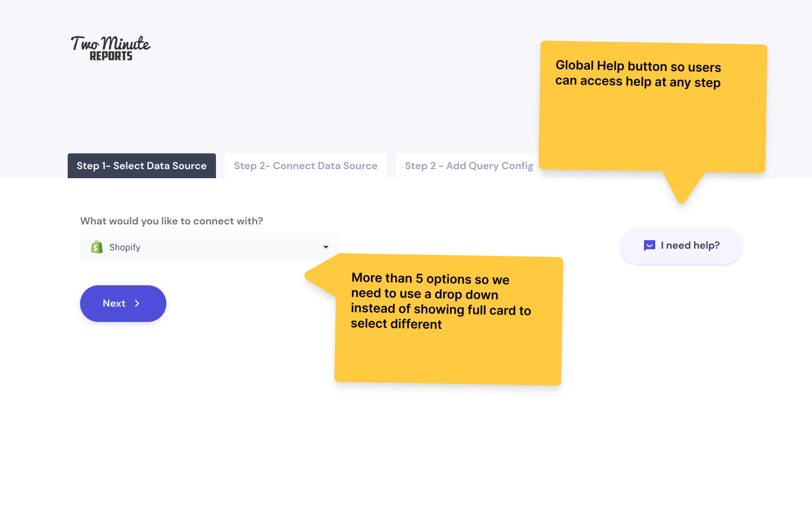
Task: Click the Shopify bag icon
Action: 97,247
